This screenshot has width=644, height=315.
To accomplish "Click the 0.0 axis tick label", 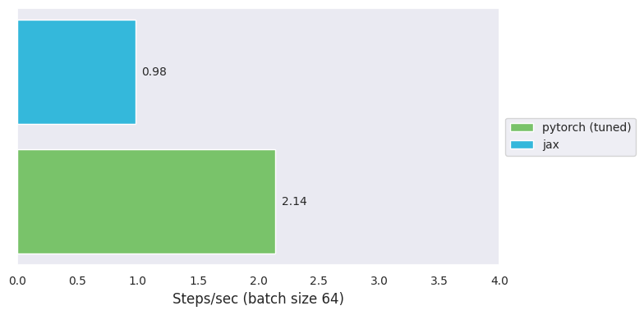I will point(18,281).
